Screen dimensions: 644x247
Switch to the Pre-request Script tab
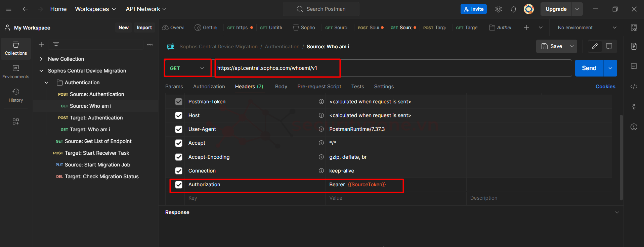point(319,87)
